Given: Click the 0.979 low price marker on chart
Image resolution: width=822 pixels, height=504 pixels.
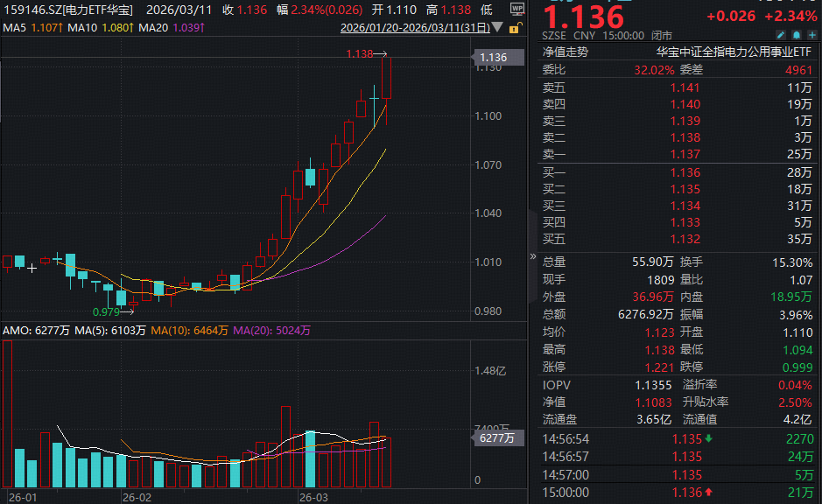Looking at the screenshot, I should point(106,311).
